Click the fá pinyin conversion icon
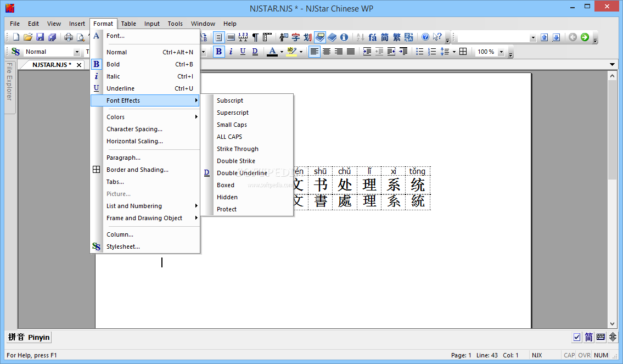The image size is (623, 364). [372, 37]
